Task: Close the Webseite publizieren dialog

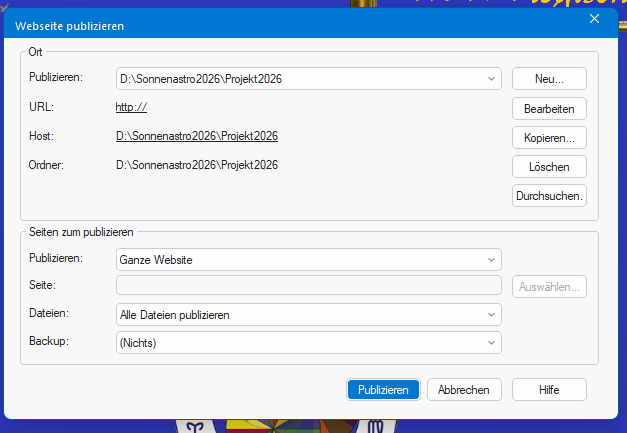Action: point(595,20)
